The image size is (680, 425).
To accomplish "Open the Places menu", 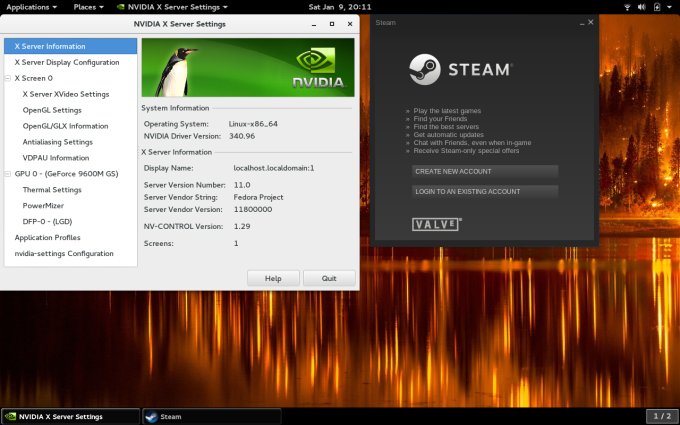I will (88, 7).
